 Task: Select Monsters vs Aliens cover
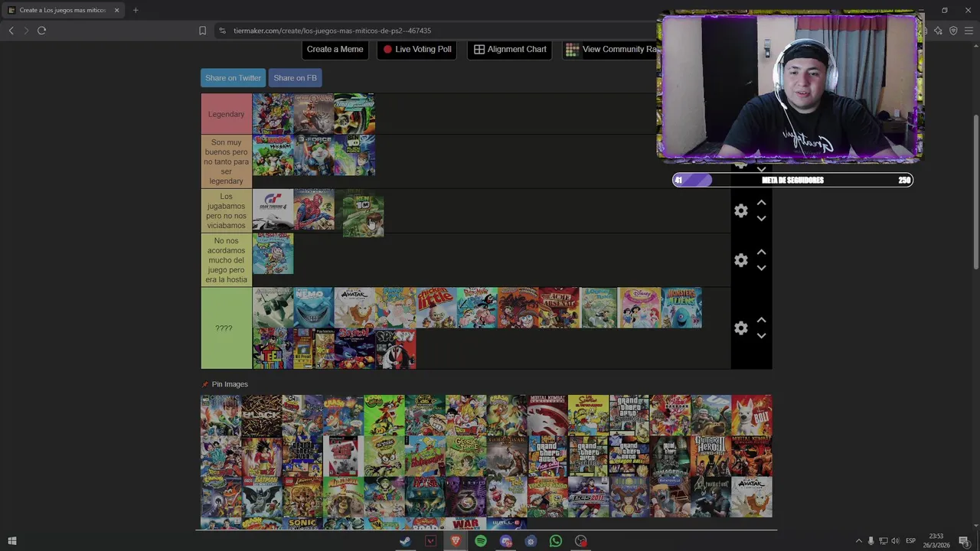click(x=681, y=308)
